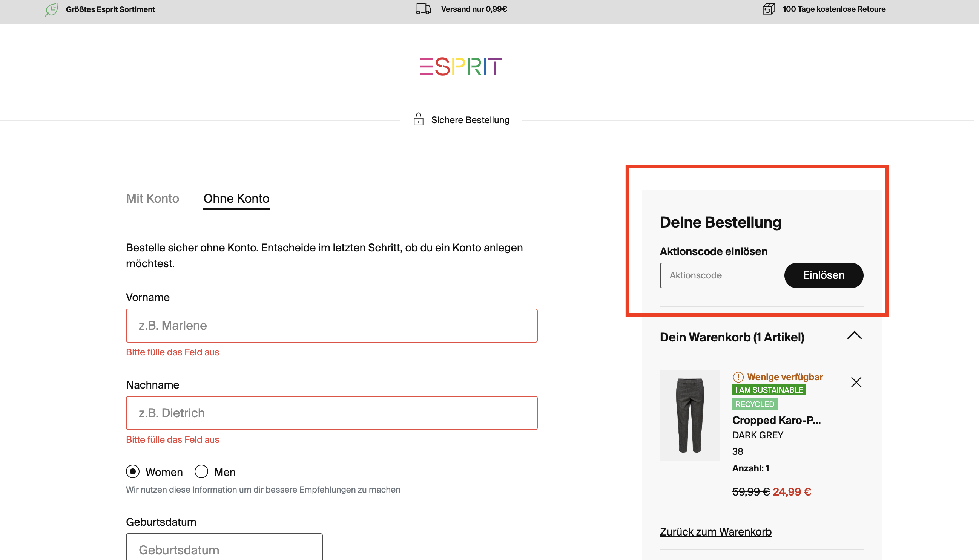Focus the Vorname input field
Image resolution: width=979 pixels, height=560 pixels.
[332, 325]
